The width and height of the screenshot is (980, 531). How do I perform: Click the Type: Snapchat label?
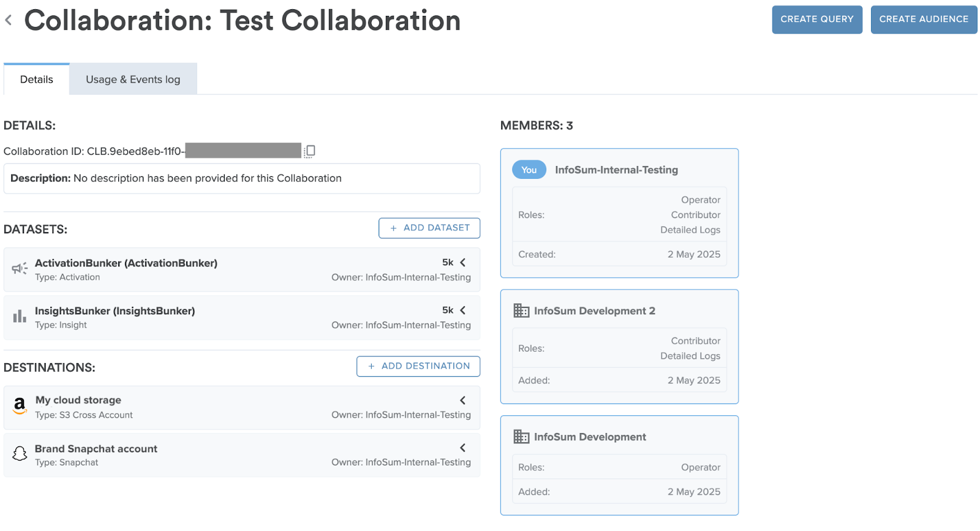point(66,462)
